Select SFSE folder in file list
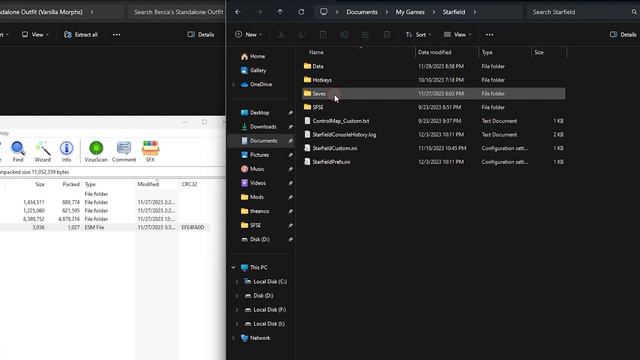This screenshot has height=360, width=640. click(433, 107)
